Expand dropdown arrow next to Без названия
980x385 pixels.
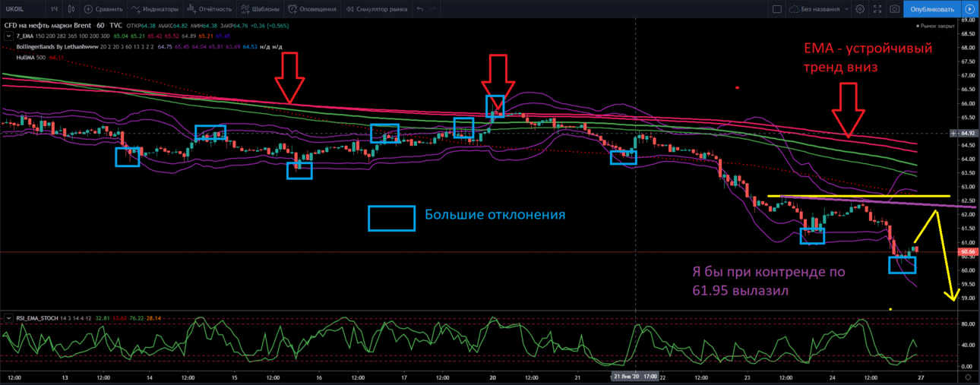846,9
